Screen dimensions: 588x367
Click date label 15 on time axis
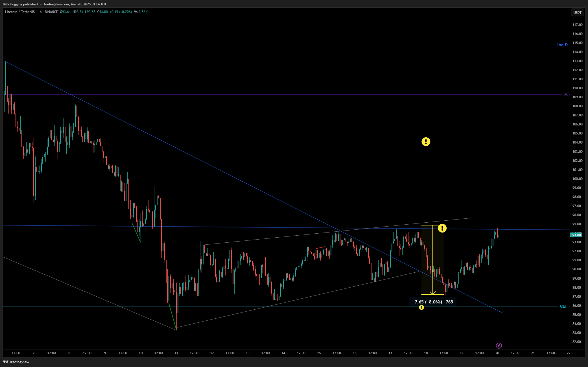[x=319, y=353]
